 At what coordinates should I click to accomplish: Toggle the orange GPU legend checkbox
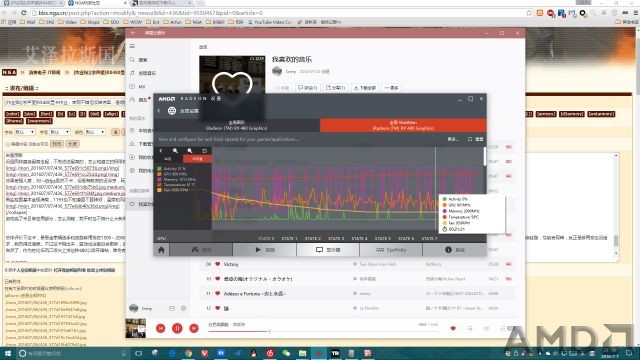tap(159, 174)
